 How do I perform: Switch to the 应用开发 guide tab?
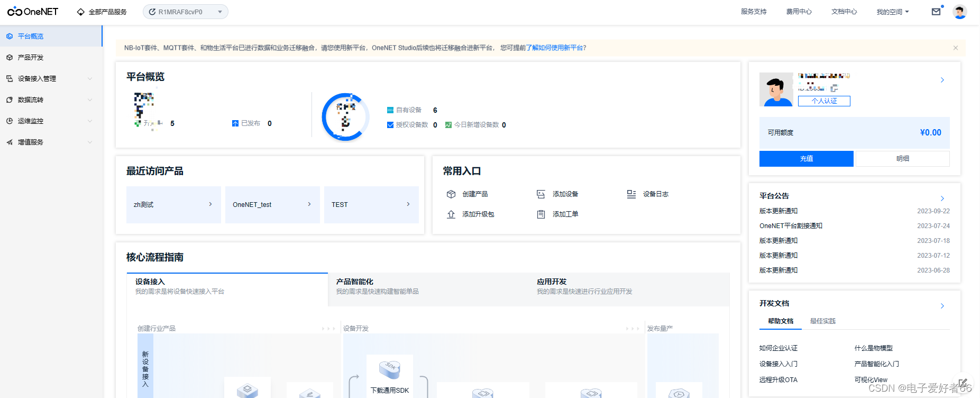pyautogui.click(x=629, y=290)
